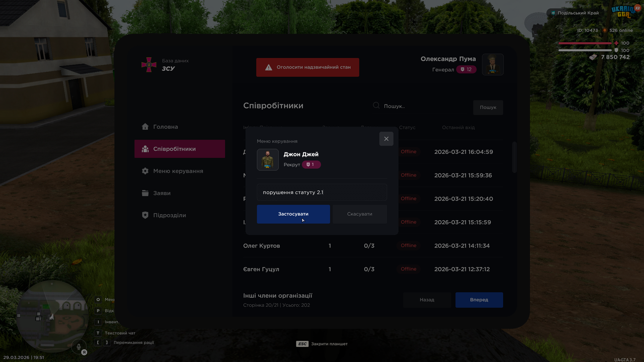Click last login 2026-03-21 15:15:59
The width and height of the screenshot is (644, 362).
462,222
